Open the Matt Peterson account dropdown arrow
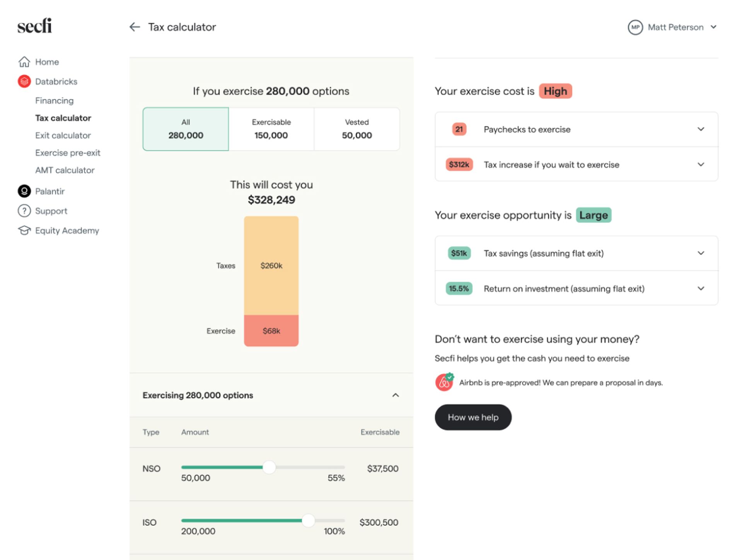Screen dimensions: 742x560 (713, 27)
